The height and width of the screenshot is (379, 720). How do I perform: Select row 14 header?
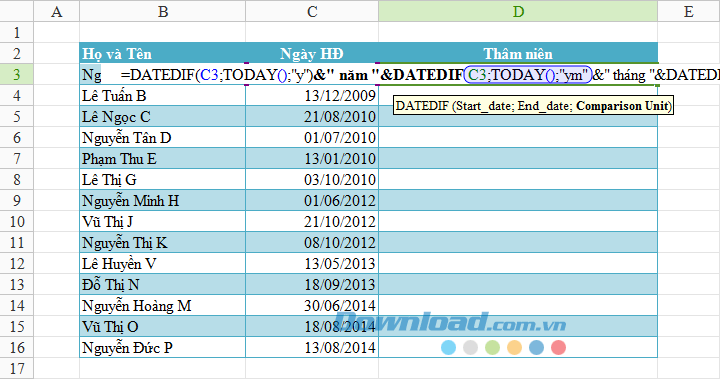17,305
